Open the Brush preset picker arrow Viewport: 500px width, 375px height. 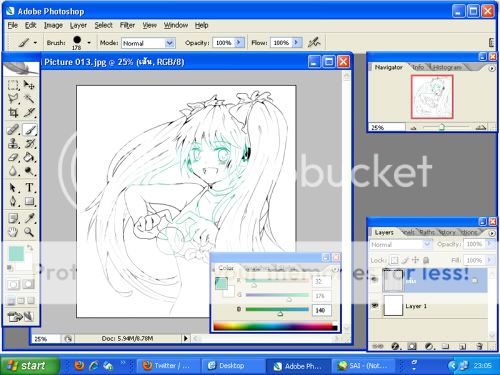pyautogui.click(x=89, y=43)
